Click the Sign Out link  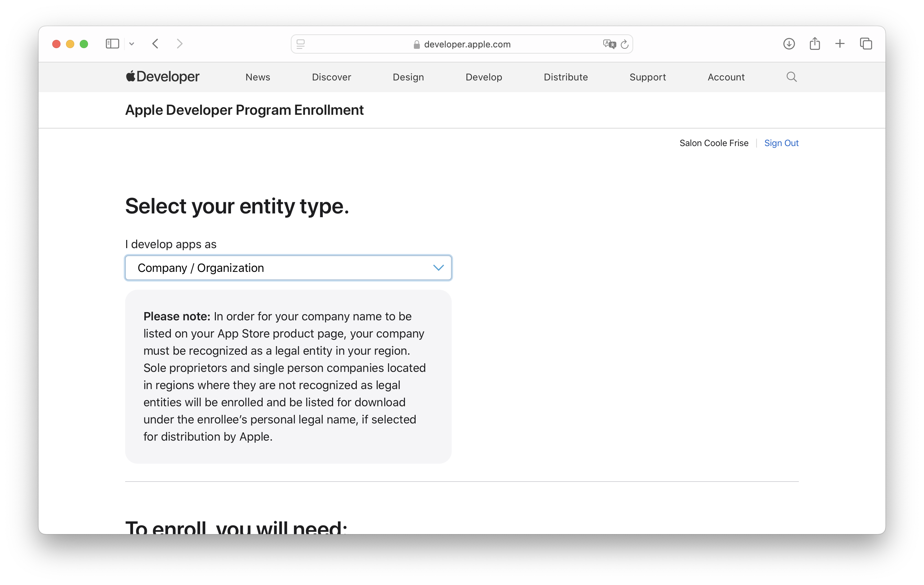781,143
